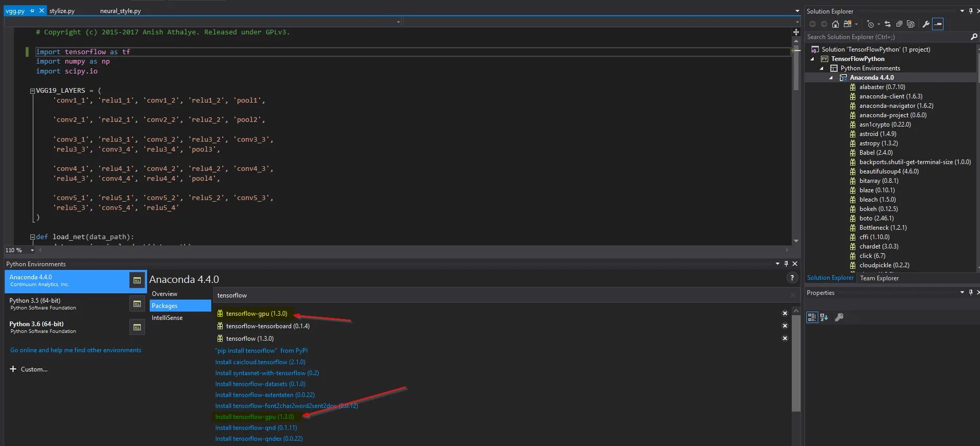
Task: Click the Home icon in Solution Explorer
Action: tap(835, 24)
